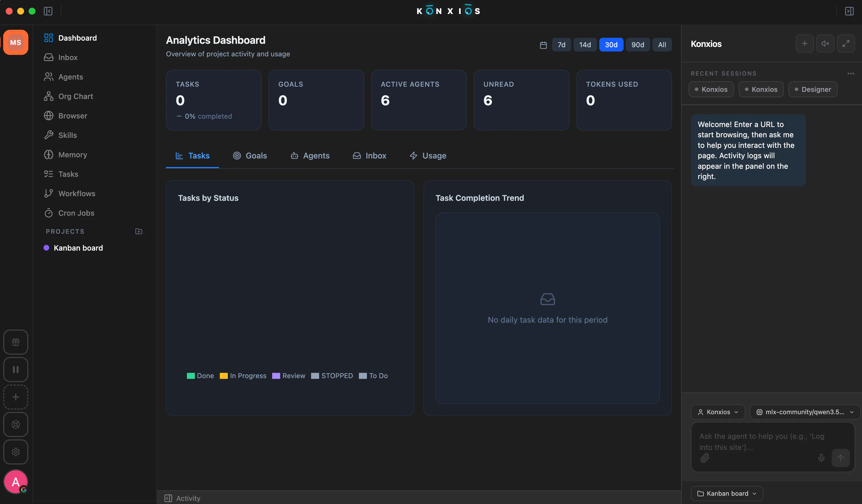Add a new project folder icon
862x504 pixels.
[139, 231]
